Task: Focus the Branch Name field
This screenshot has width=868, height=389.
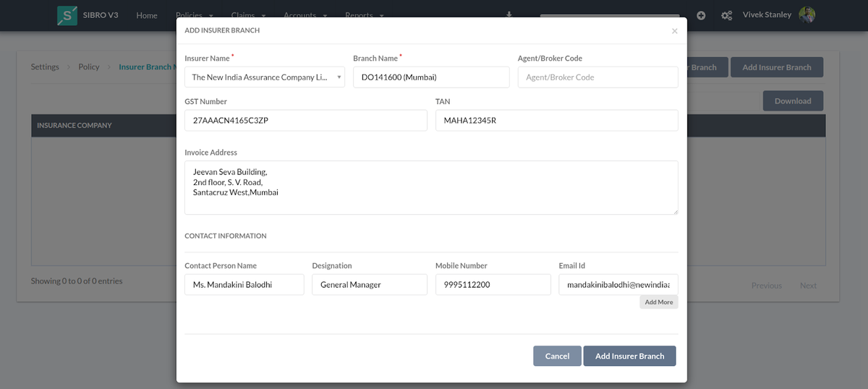Action: (x=431, y=77)
